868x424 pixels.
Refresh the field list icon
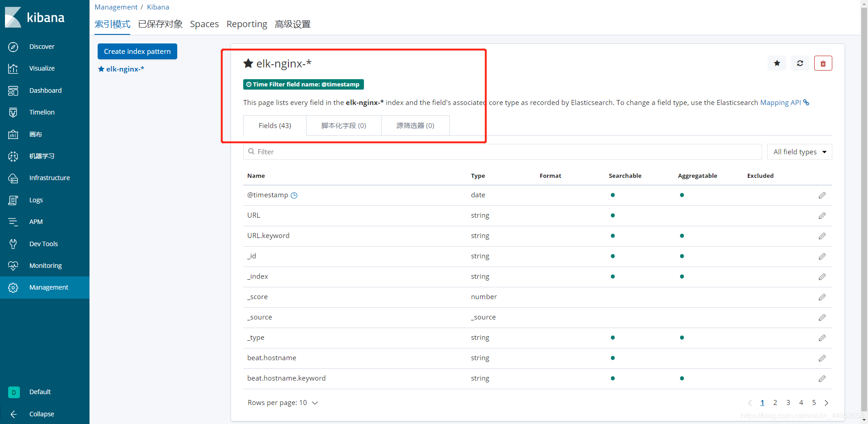800,63
